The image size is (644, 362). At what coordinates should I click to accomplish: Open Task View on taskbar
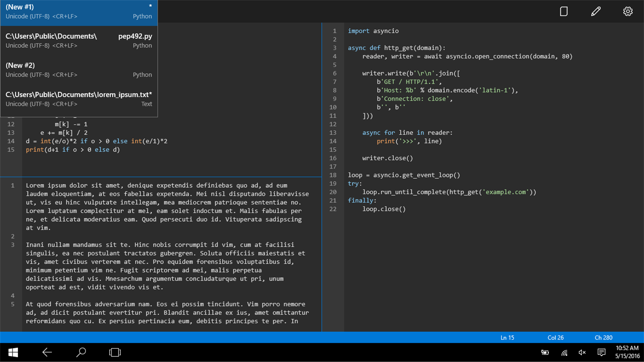[x=115, y=352]
